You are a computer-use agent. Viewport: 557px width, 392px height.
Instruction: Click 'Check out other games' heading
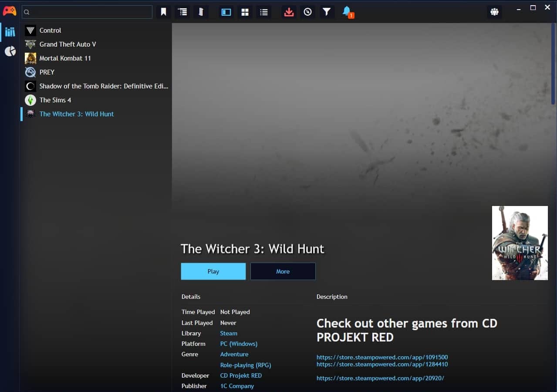tap(407, 330)
